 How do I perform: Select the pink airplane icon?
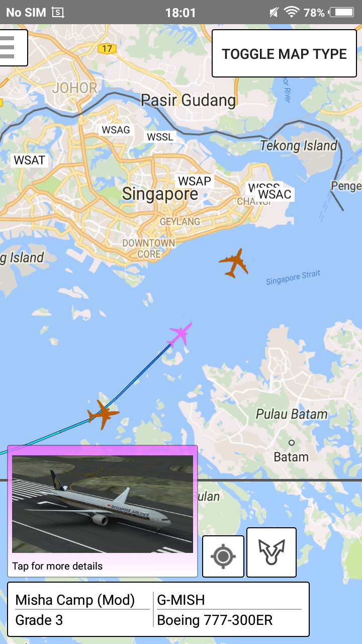click(x=180, y=335)
